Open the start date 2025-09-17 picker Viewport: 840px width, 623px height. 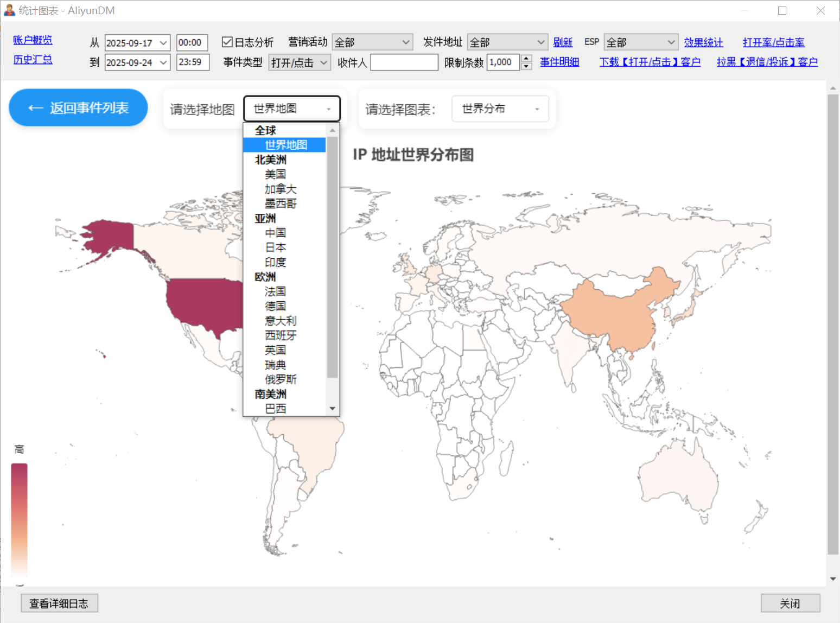pos(137,43)
